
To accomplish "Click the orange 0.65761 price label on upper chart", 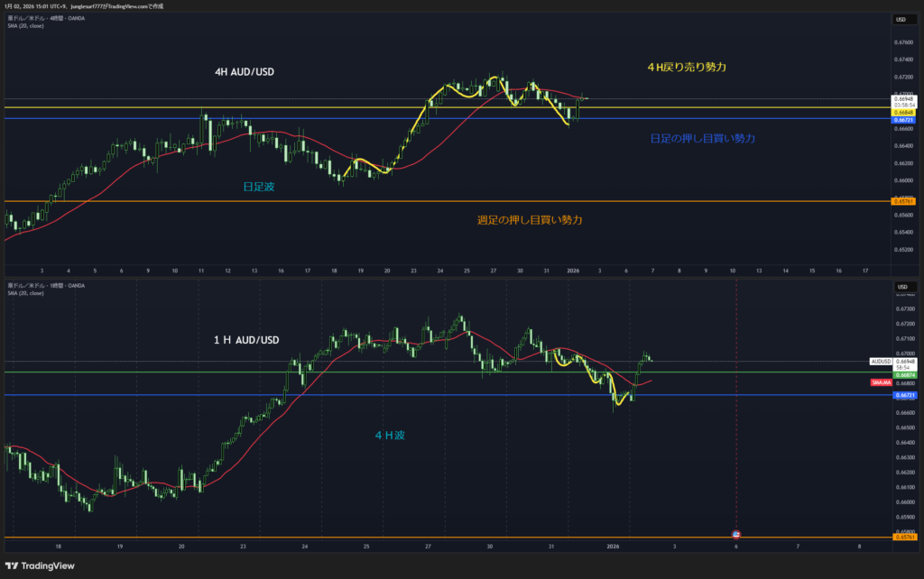I will [x=903, y=202].
